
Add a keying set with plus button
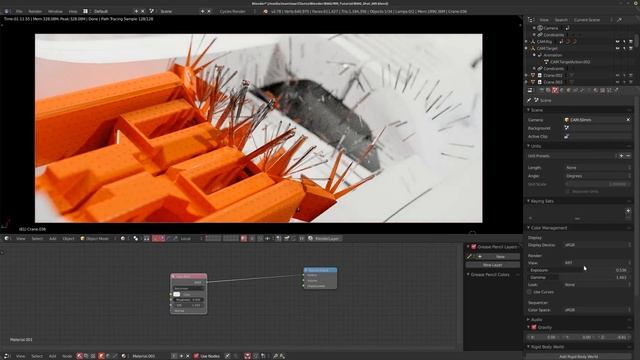(x=628, y=211)
